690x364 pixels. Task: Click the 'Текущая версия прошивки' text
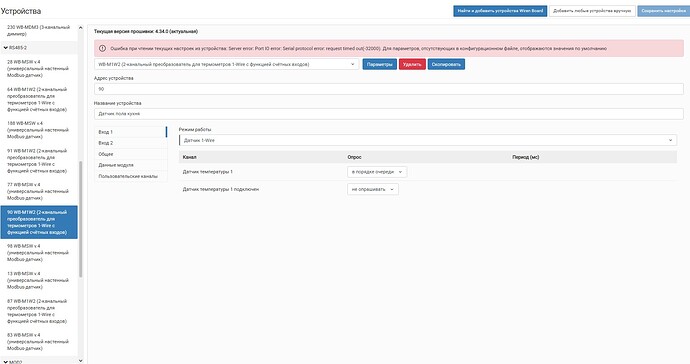[146, 32]
